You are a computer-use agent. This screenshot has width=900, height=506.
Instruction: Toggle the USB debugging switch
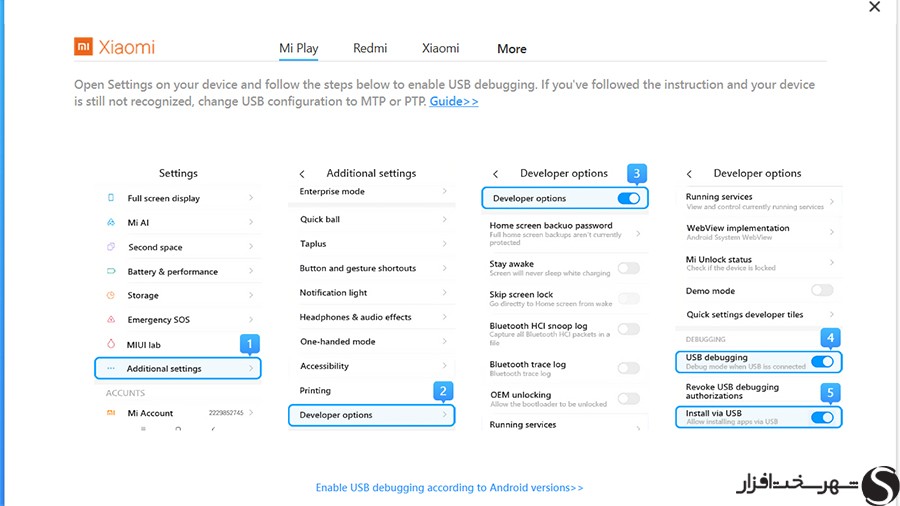(822, 361)
